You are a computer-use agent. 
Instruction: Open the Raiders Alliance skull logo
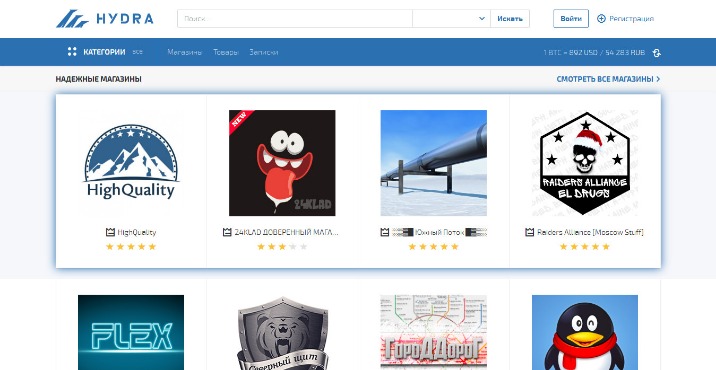(x=584, y=163)
